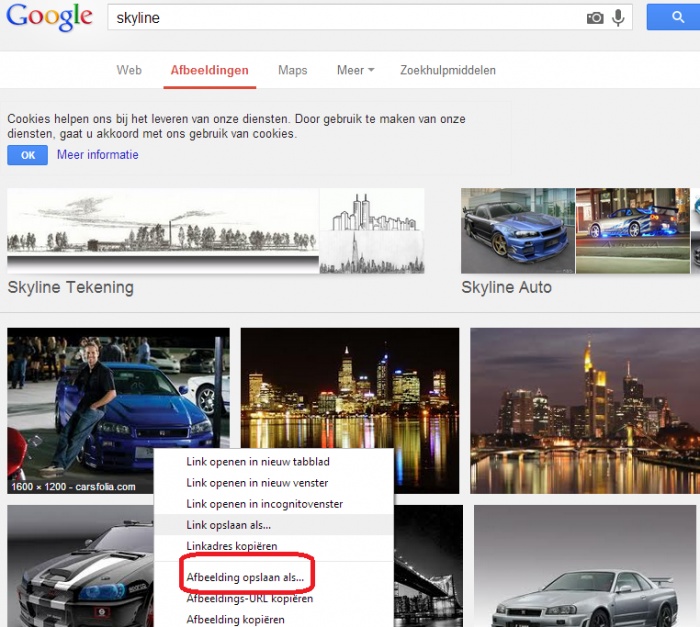Open the twin towers skyline drawing thumbnail
The image size is (700, 627).
pyautogui.click(x=372, y=230)
